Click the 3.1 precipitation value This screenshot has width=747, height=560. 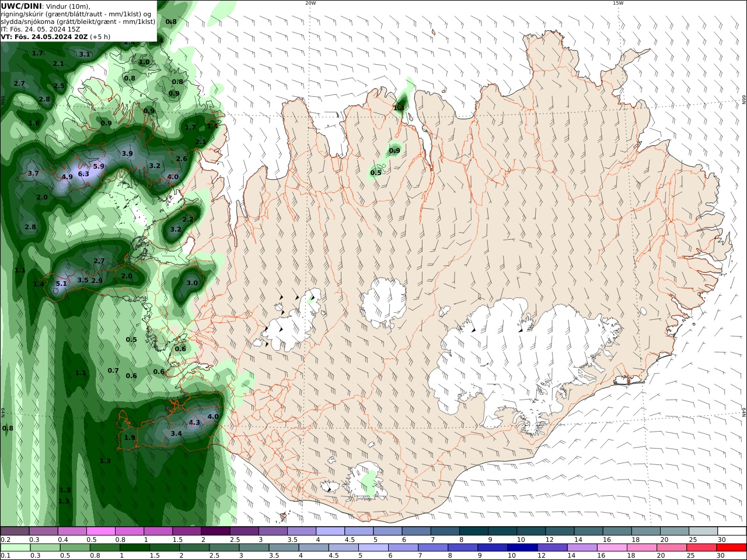(x=85, y=54)
